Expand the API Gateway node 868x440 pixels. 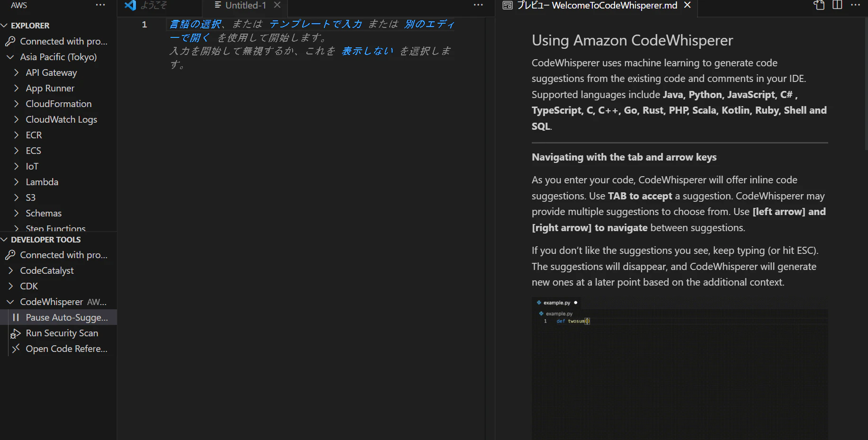click(x=16, y=73)
